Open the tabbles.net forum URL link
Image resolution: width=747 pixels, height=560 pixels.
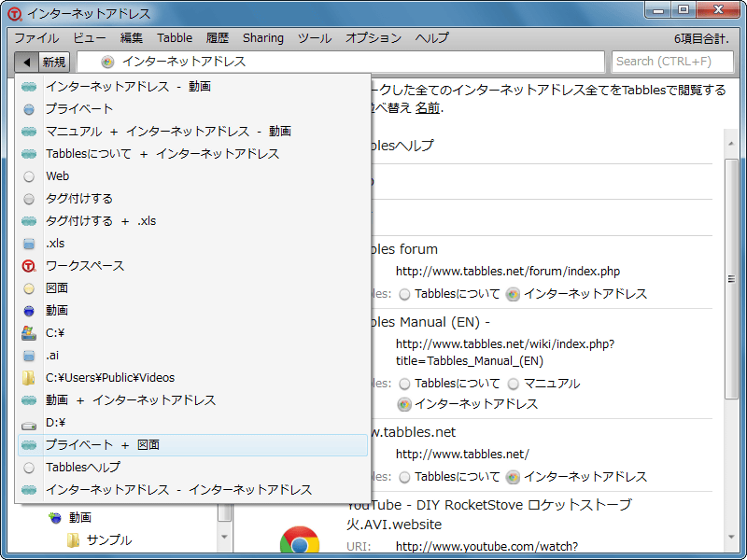coord(508,272)
